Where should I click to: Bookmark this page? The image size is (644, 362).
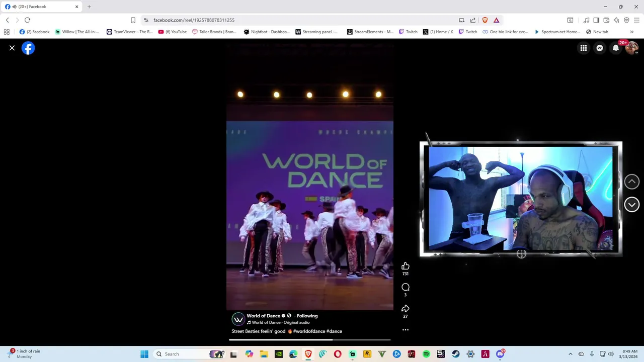point(133,20)
